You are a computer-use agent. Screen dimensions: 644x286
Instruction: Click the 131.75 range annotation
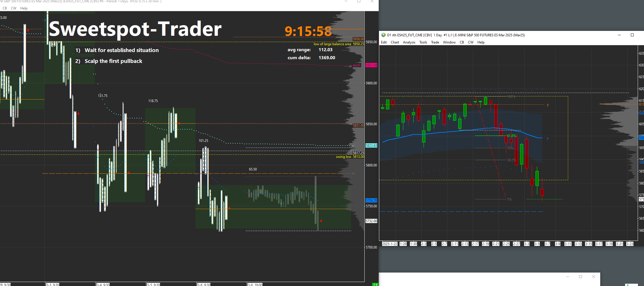click(103, 96)
